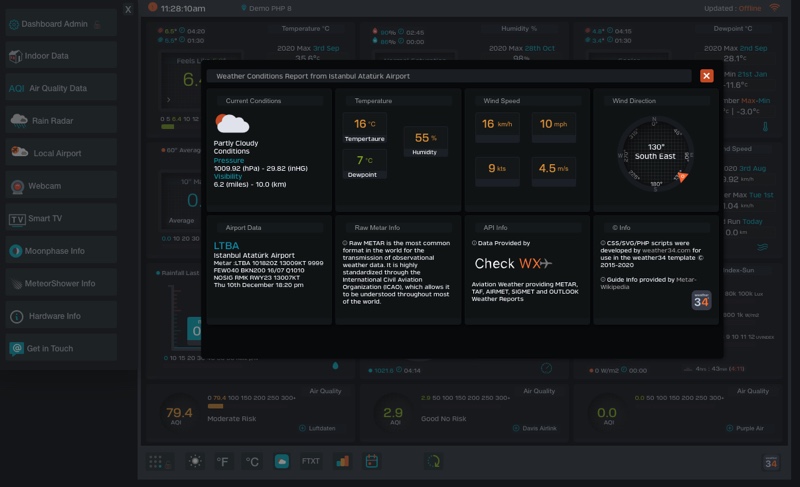
Task: Click the 9 kts wind speed value
Action: point(497,168)
